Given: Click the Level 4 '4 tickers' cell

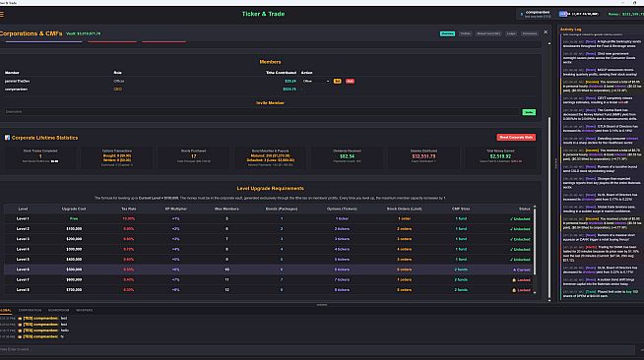Looking at the screenshot, I should pyautogui.click(x=342, y=249).
